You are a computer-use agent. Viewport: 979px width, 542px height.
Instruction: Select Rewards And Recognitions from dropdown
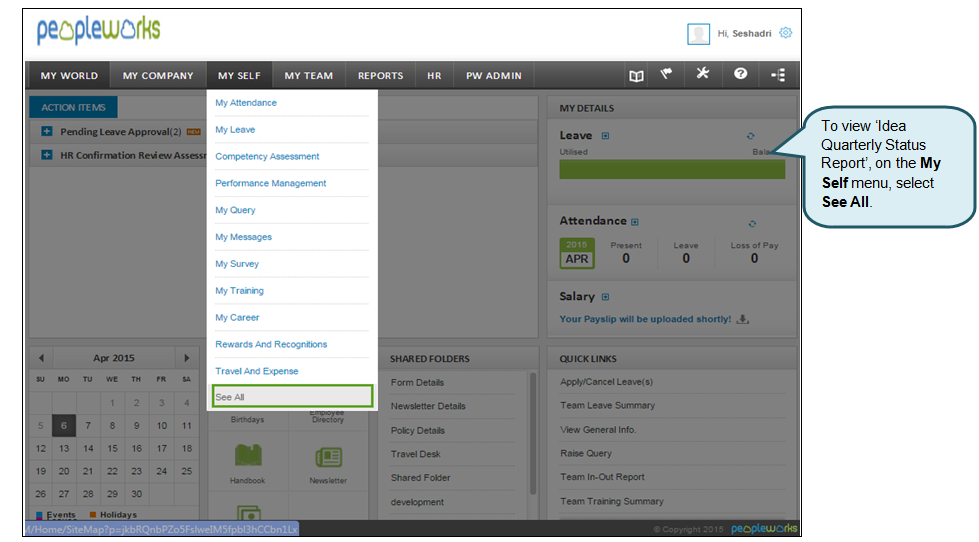271,344
